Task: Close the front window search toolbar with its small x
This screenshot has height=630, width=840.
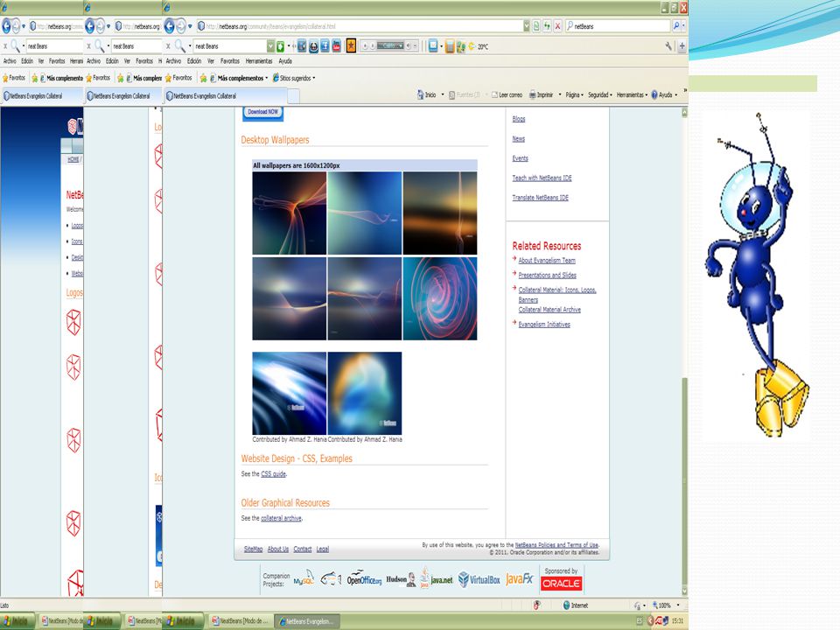Action: pos(168,46)
